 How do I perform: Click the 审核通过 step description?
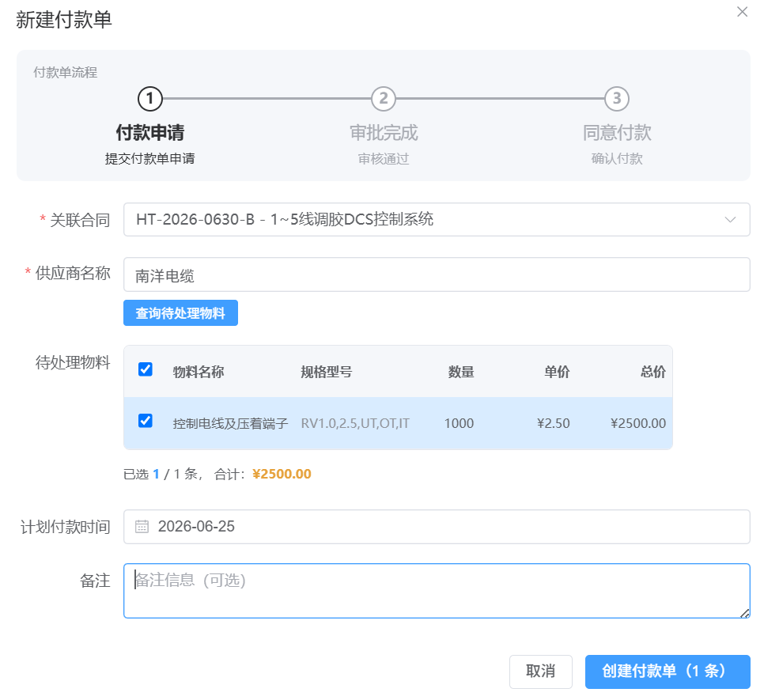click(x=384, y=158)
